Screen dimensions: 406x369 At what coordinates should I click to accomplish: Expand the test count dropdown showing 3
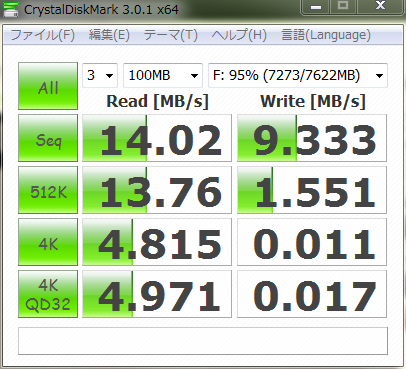[100, 75]
